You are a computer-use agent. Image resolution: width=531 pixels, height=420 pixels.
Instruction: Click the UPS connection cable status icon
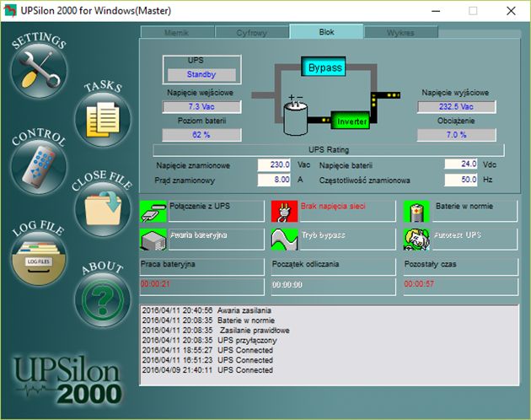point(153,211)
